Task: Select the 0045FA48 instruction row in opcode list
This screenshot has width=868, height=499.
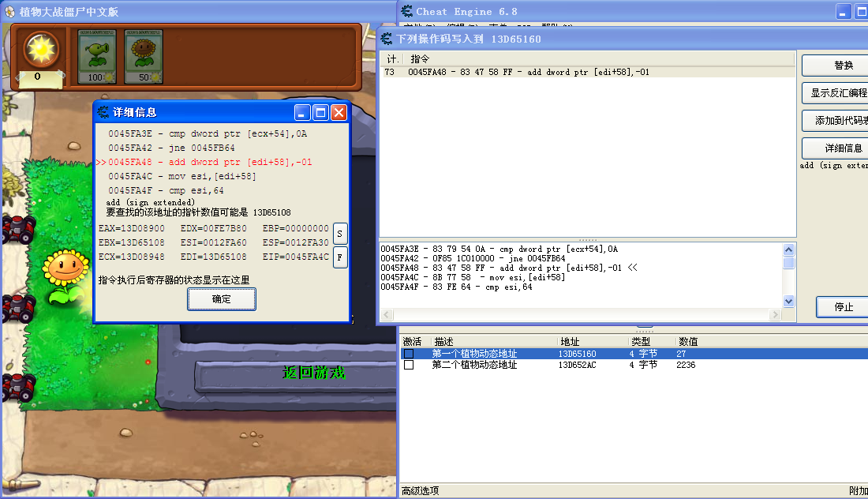Action: click(x=588, y=72)
